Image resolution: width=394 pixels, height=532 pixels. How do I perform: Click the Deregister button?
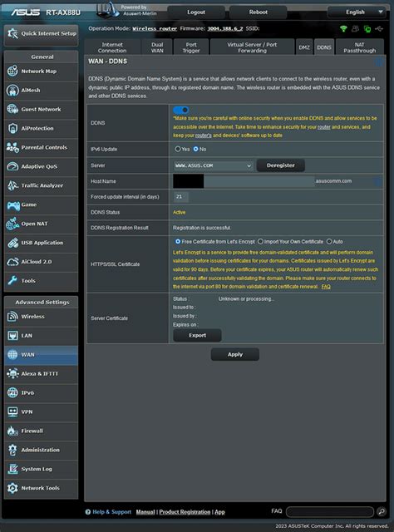click(281, 165)
